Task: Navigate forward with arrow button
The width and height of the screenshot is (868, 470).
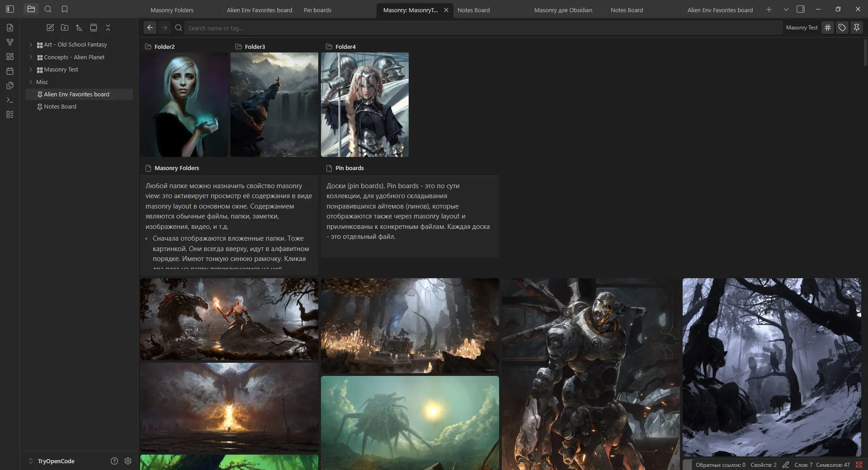Action: (x=165, y=28)
